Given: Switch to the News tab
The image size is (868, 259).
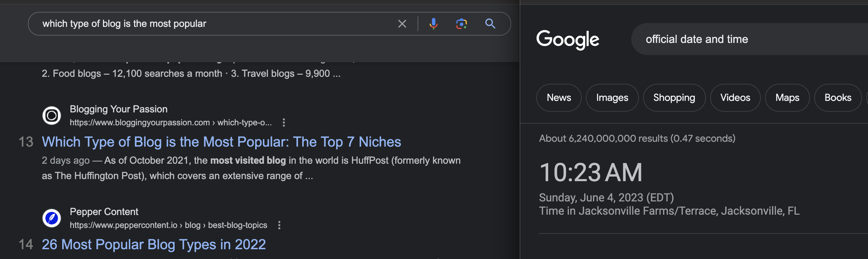Looking at the screenshot, I should (559, 98).
